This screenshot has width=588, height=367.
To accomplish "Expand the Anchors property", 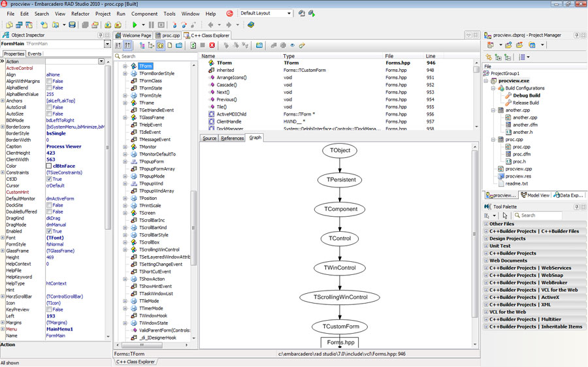I will [x=3, y=101].
